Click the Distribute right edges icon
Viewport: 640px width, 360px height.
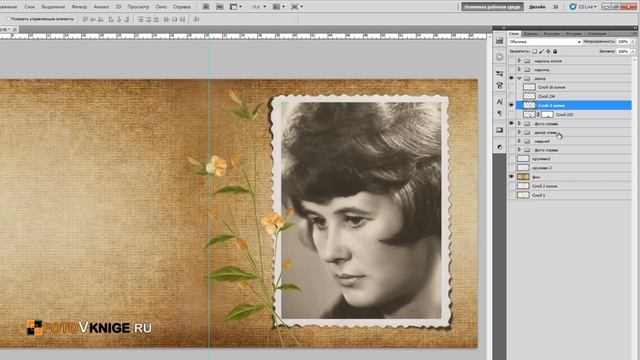pyautogui.click(x=182, y=19)
